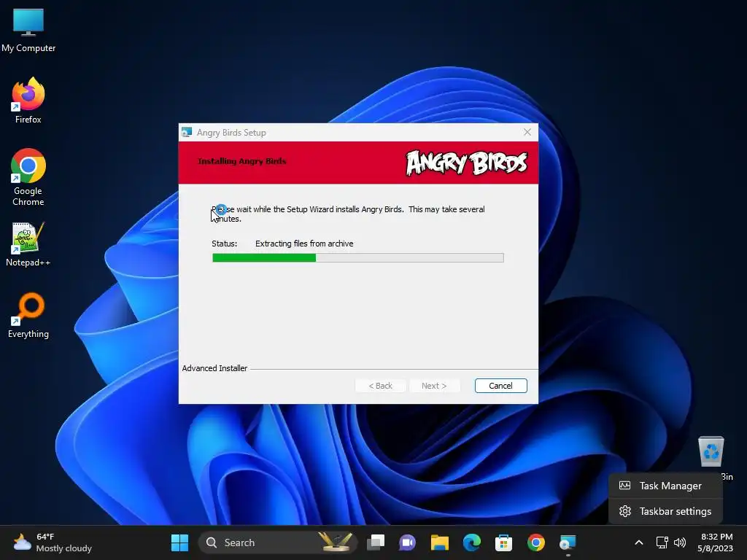Open network status in system tray
The width and height of the screenshot is (747, 560).
pyautogui.click(x=662, y=542)
